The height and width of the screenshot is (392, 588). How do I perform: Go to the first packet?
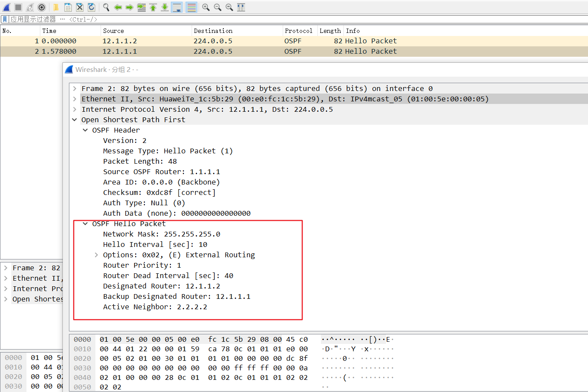coord(153,7)
